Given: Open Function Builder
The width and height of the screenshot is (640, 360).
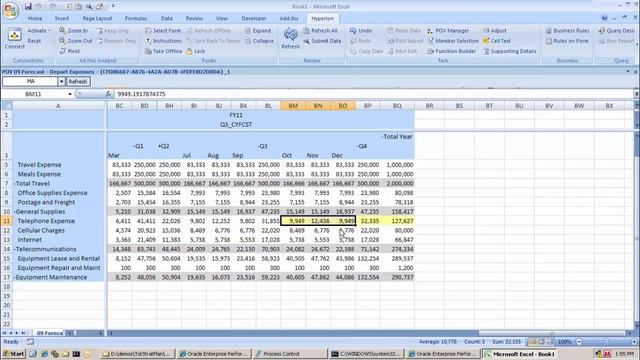Looking at the screenshot, I should [451, 51].
